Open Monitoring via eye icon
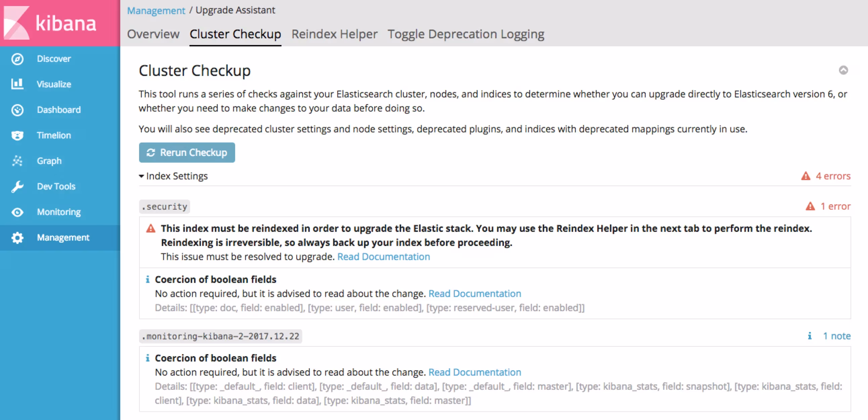This screenshot has height=420, width=868. 17,212
